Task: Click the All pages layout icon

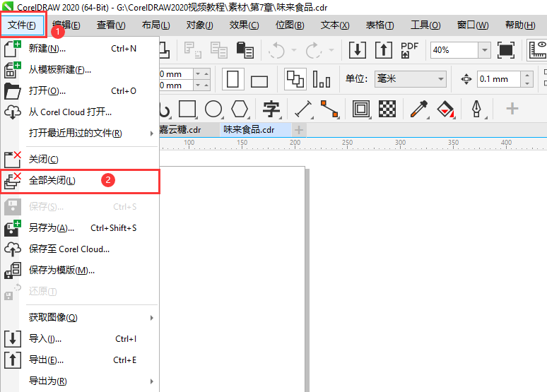Action: pyautogui.click(x=295, y=80)
